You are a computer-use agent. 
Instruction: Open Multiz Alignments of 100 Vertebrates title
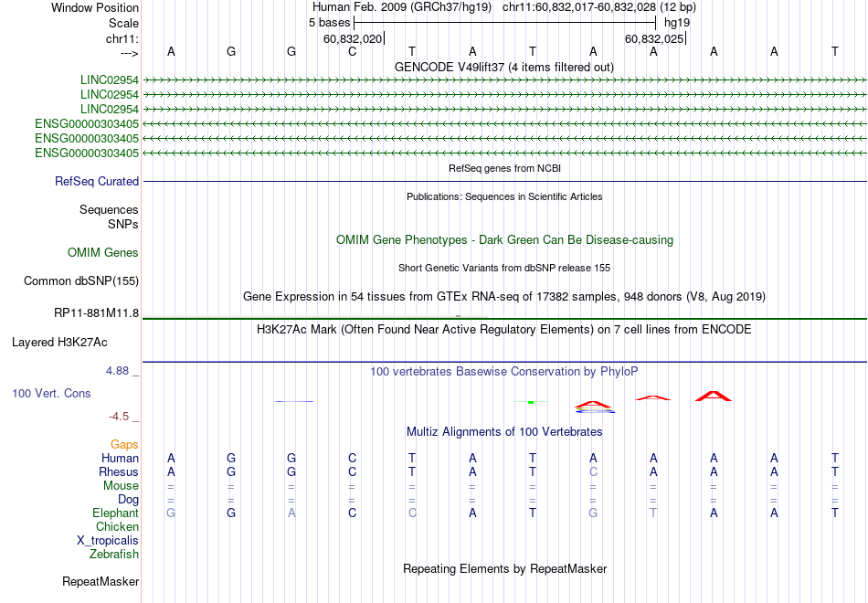point(504,432)
